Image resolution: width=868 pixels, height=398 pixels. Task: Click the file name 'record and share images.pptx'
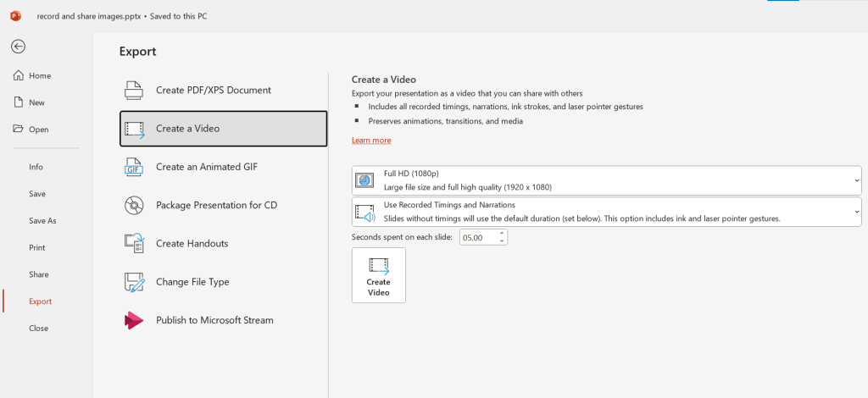click(89, 16)
